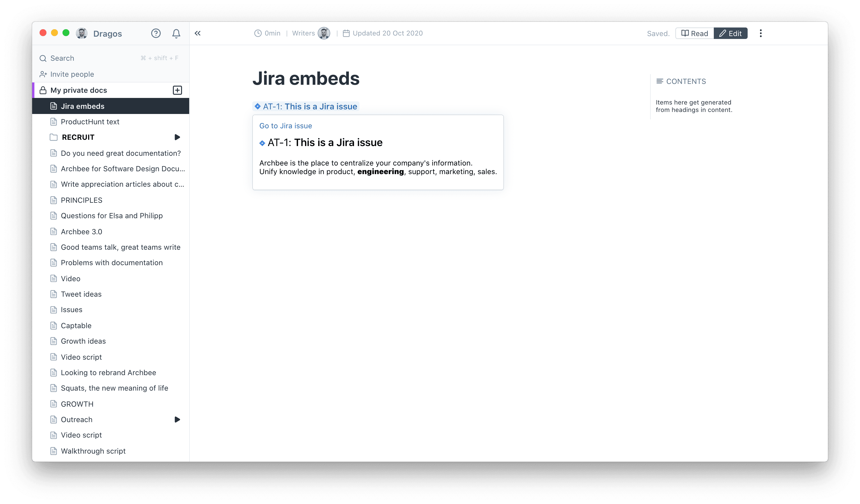Click the calendar icon near Updated date
Image resolution: width=860 pixels, height=504 pixels.
point(346,34)
